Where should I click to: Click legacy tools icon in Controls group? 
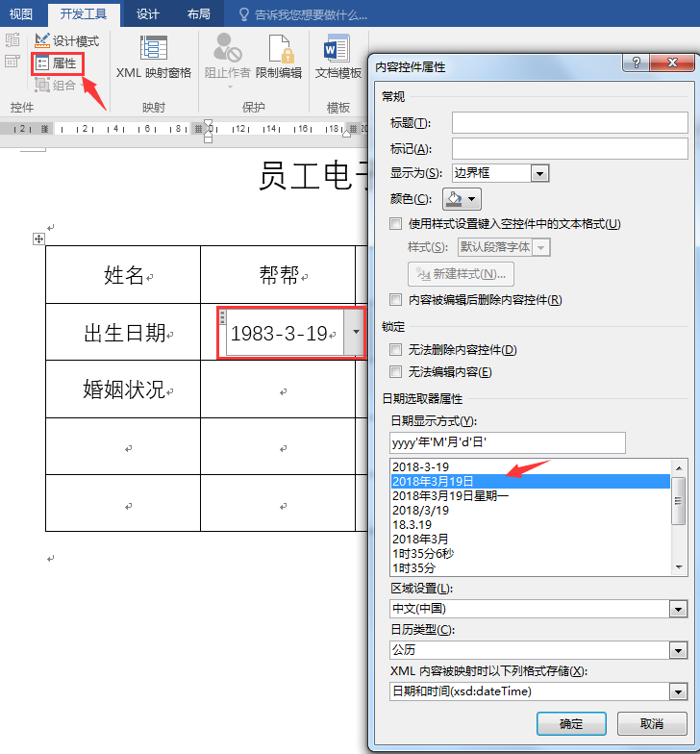tap(12, 62)
